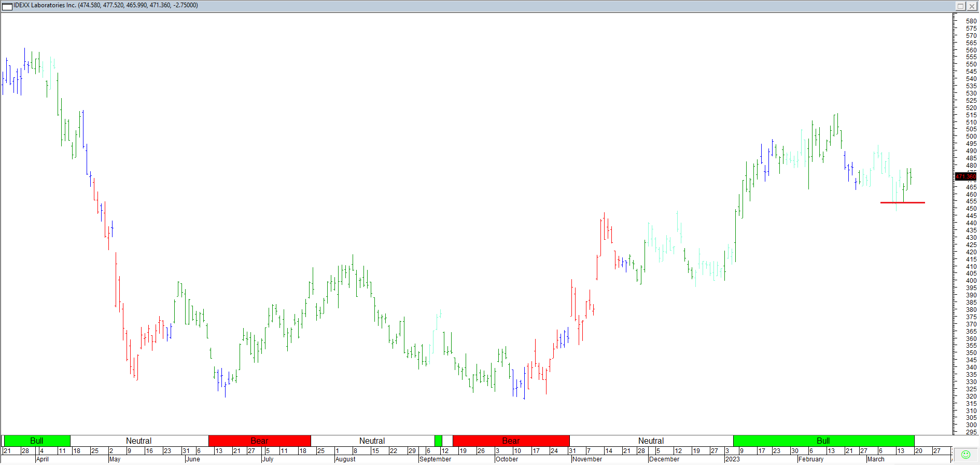This screenshot has width=980, height=465.
Task: Click the 350 price level on the scale
Action: click(971, 353)
